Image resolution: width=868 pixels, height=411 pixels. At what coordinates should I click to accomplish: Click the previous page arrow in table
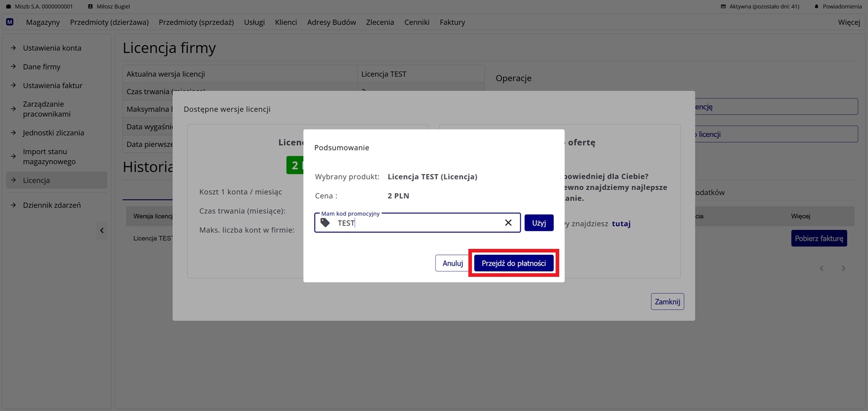point(821,268)
